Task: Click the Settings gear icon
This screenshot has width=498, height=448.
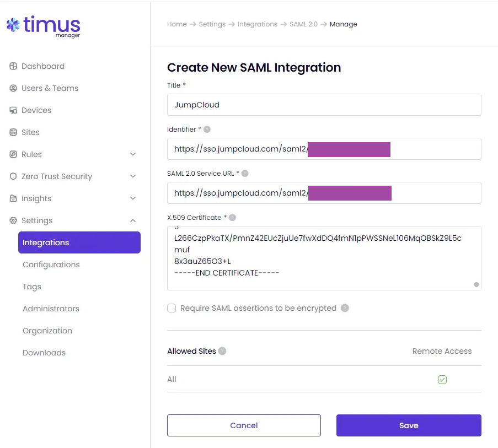Action: click(13, 220)
